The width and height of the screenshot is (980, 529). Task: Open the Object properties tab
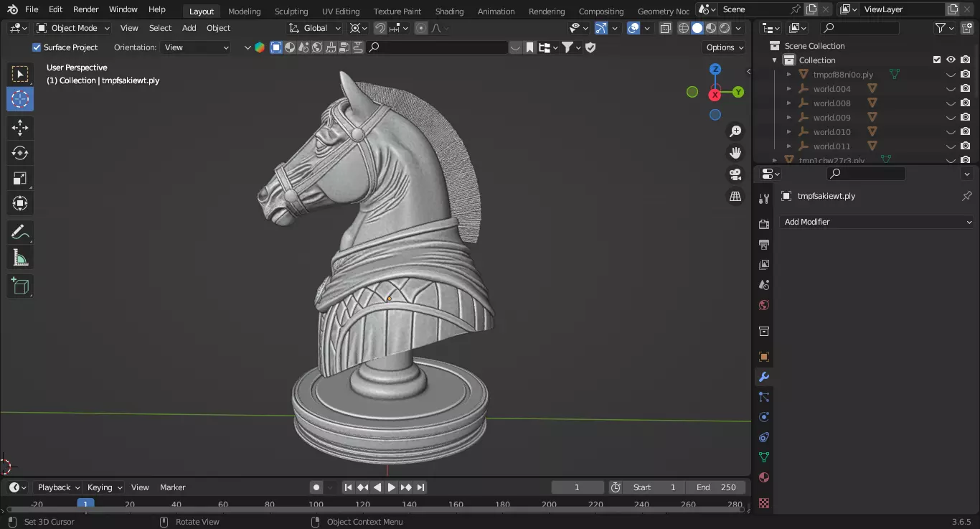(x=764, y=357)
